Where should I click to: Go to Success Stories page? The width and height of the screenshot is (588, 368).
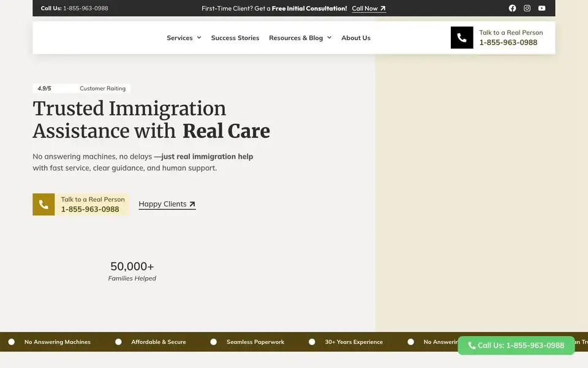(235, 37)
